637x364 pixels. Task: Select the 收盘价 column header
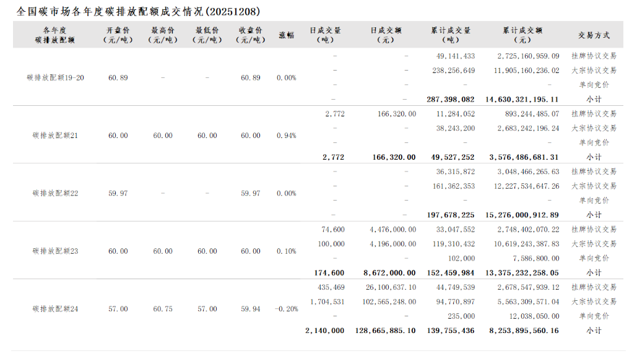pos(250,35)
